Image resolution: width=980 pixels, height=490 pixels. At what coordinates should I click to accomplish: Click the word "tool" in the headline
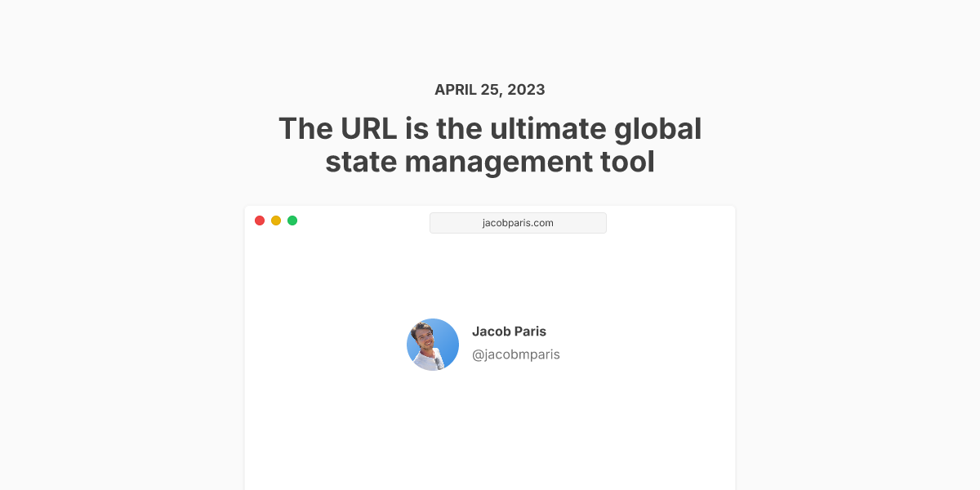630,162
